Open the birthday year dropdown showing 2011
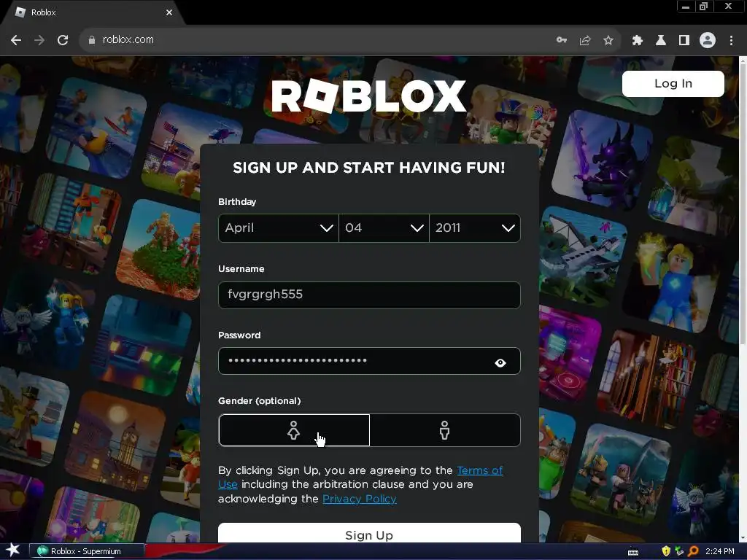 (475, 228)
